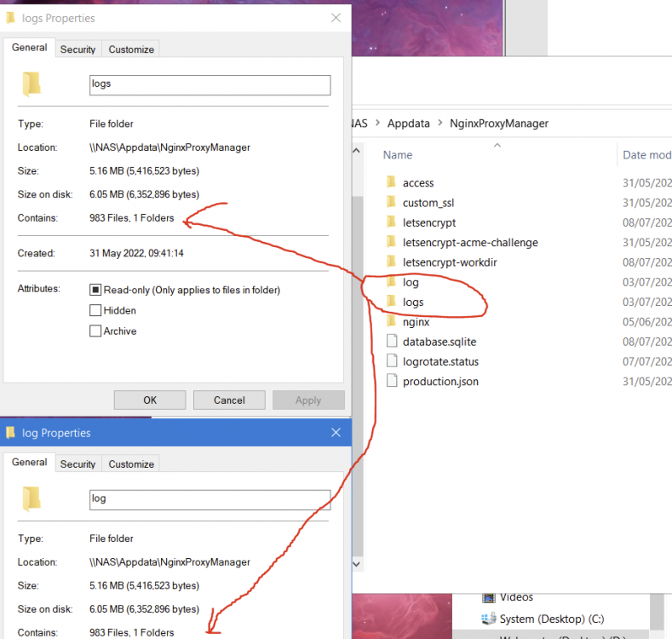Select the production.json file name
The width and height of the screenshot is (672, 639).
point(440,382)
